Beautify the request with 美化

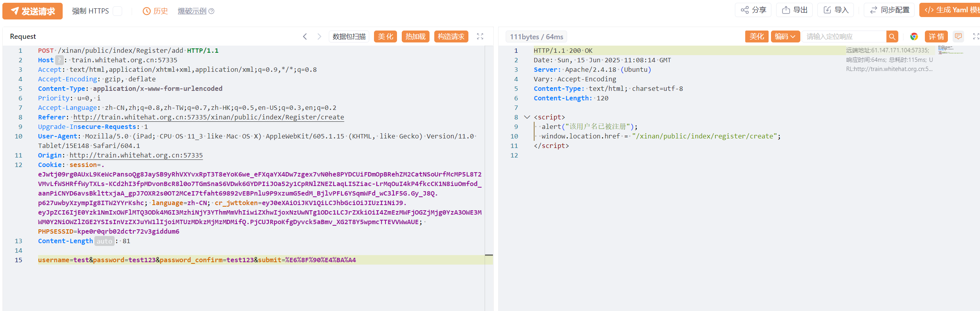click(x=385, y=36)
